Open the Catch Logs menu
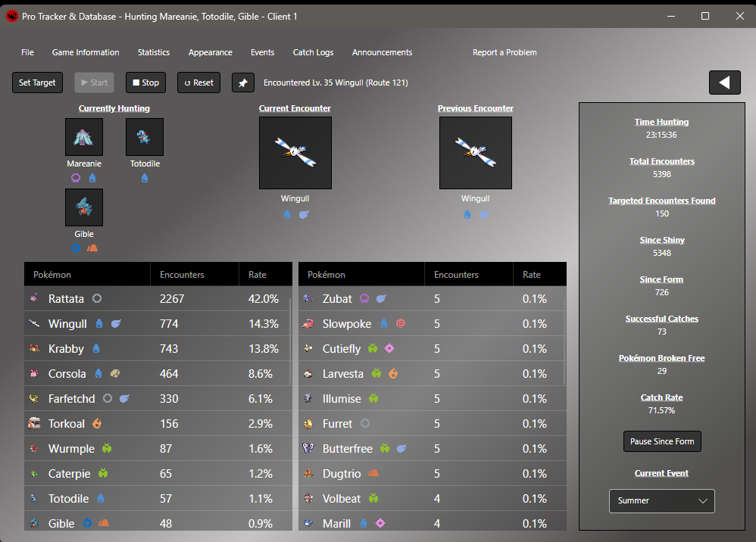 click(313, 52)
